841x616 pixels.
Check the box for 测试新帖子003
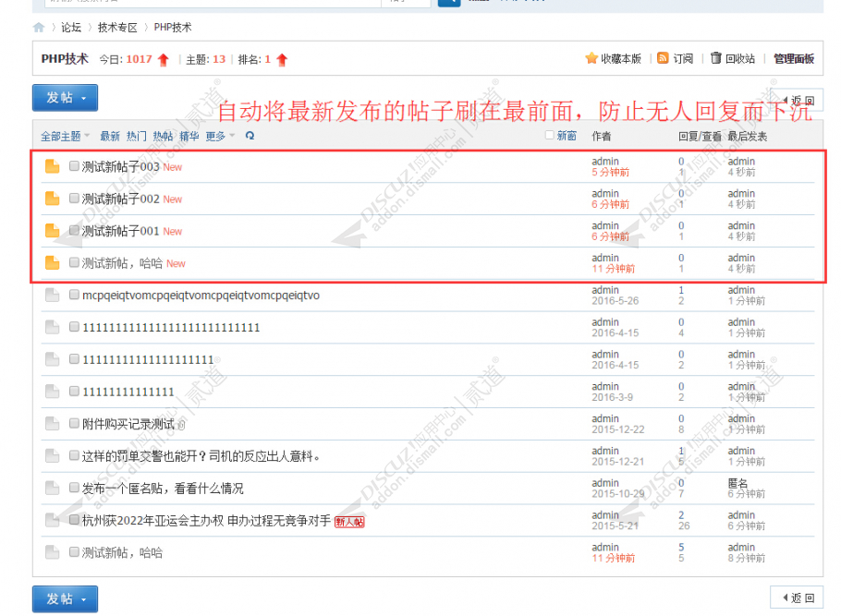[74, 166]
